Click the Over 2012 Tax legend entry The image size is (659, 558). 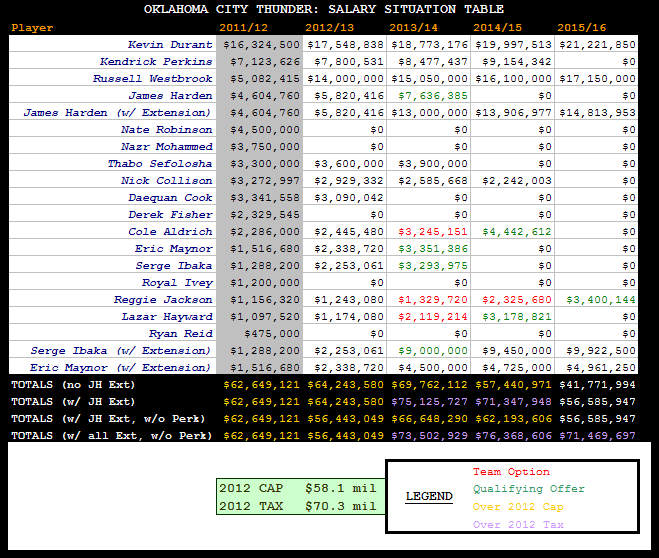click(x=518, y=524)
